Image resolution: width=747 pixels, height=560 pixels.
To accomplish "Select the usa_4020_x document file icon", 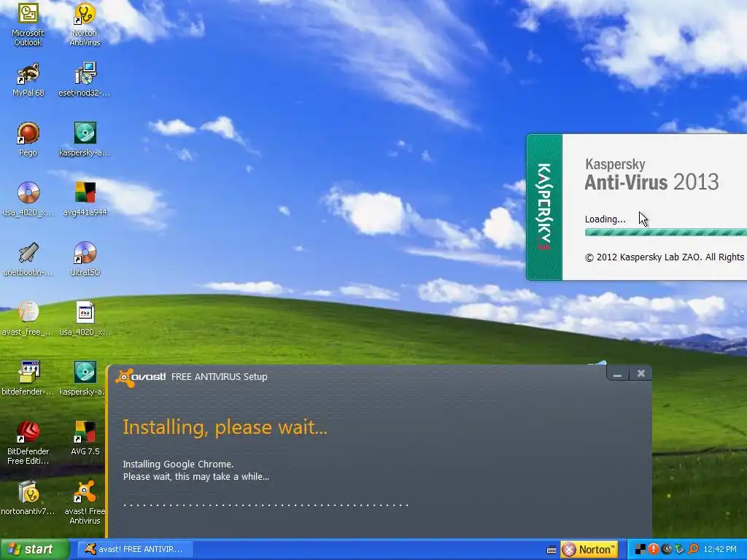I will [x=85, y=319].
